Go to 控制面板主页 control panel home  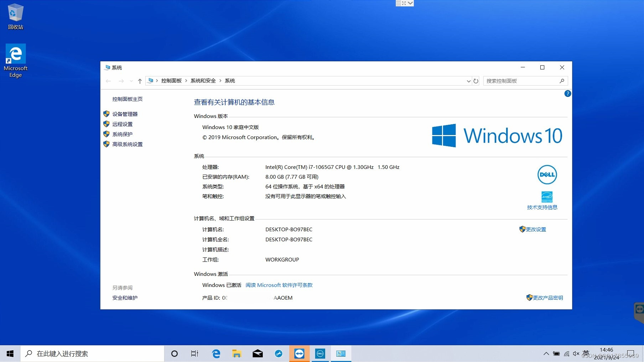click(127, 99)
